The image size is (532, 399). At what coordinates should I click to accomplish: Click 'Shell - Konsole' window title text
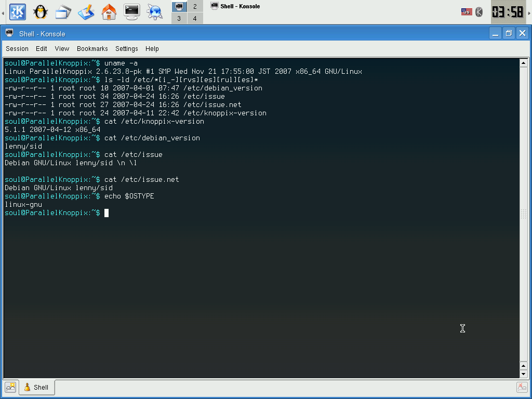42,34
